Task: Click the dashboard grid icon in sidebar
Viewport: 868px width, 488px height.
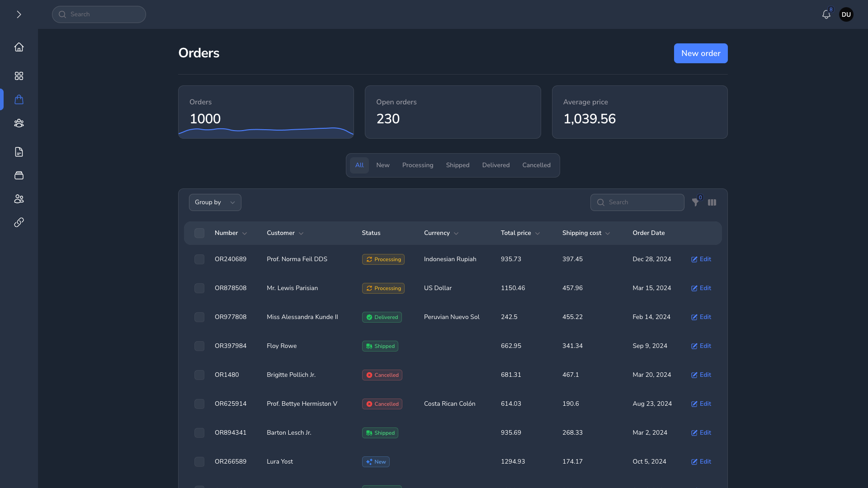Action: click(19, 76)
